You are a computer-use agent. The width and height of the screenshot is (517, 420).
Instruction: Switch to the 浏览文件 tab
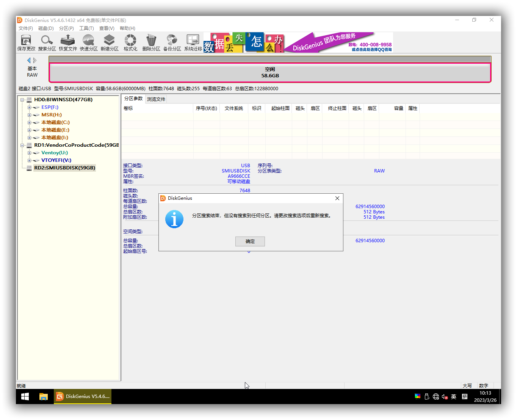[x=156, y=99]
